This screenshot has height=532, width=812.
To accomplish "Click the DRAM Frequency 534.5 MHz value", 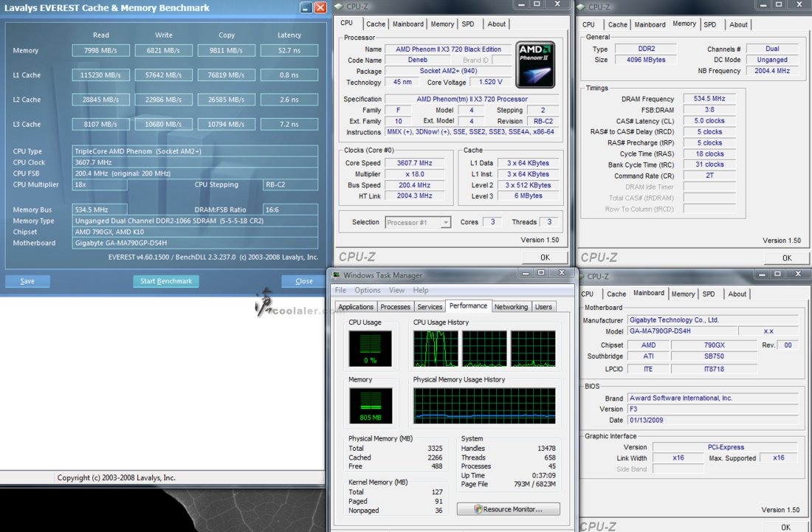I will click(x=709, y=98).
